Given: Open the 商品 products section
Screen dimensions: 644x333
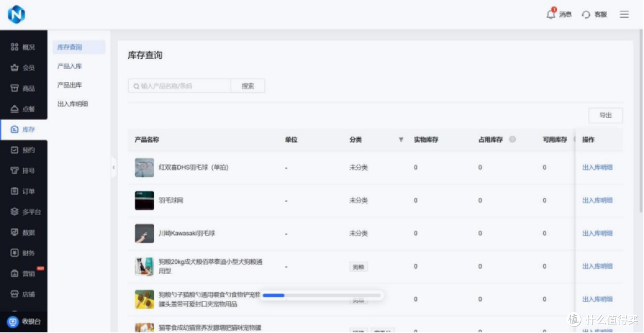Looking at the screenshot, I should pos(23,88).
